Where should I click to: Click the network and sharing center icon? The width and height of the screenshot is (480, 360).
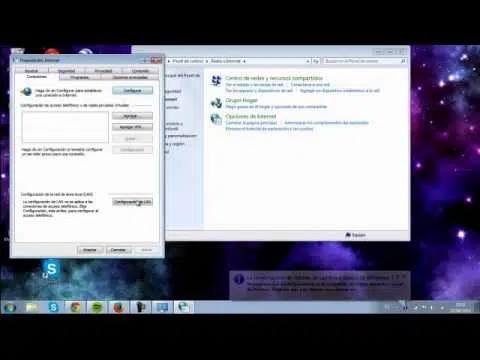coord(216,81)
